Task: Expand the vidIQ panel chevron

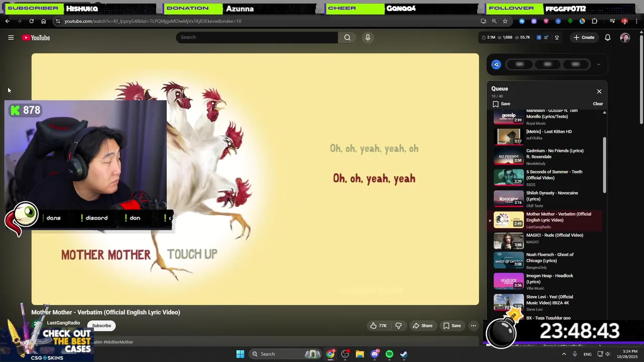Action: [598, 64]
